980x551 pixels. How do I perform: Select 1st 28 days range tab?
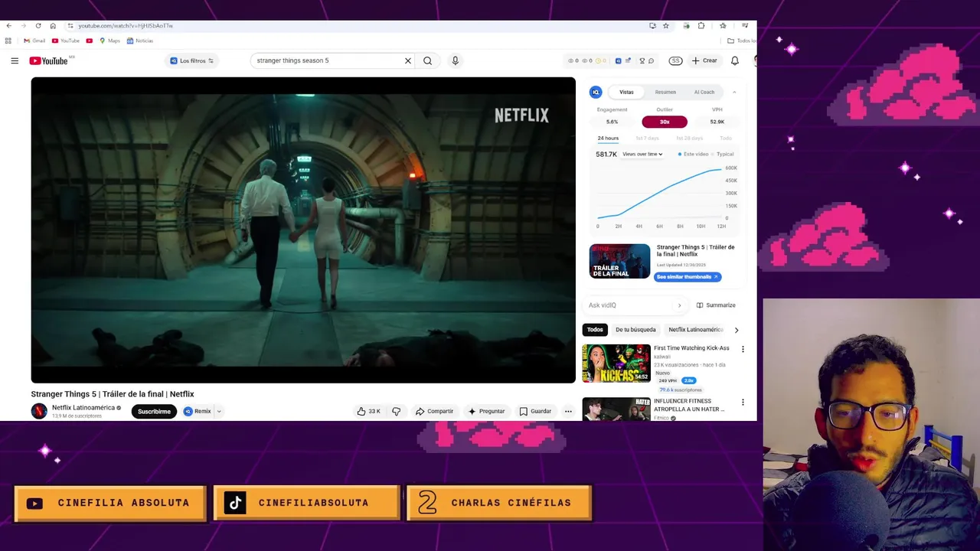pyautogui.click(x=689, y=138)
